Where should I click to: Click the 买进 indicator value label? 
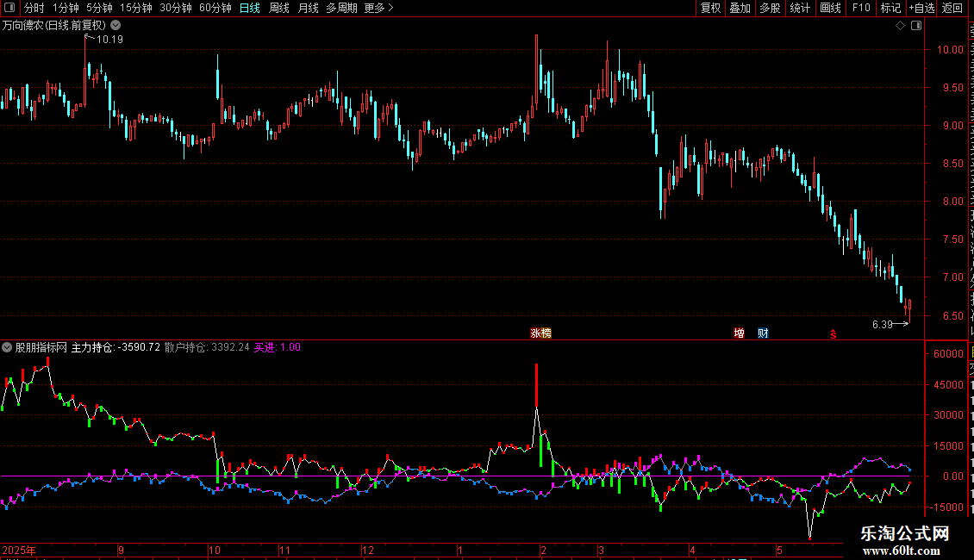pyautogui.click(x=277, y=348)
